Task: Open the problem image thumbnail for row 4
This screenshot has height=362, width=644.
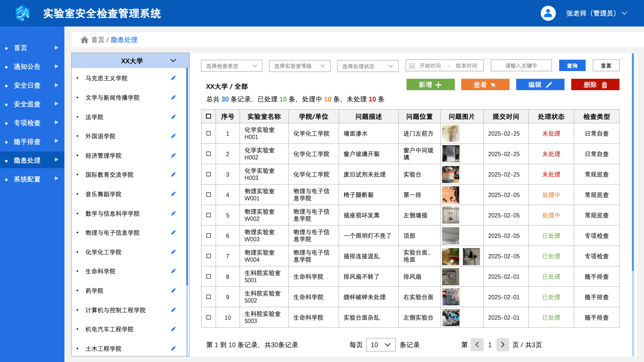Action: 450,195
